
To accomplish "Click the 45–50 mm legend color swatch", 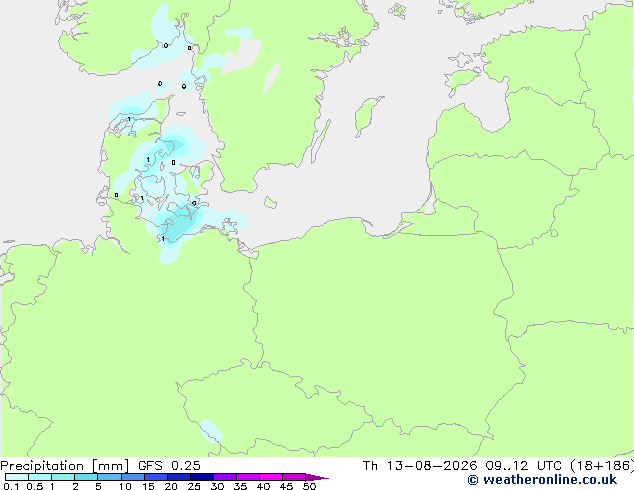I will point(294,477).
